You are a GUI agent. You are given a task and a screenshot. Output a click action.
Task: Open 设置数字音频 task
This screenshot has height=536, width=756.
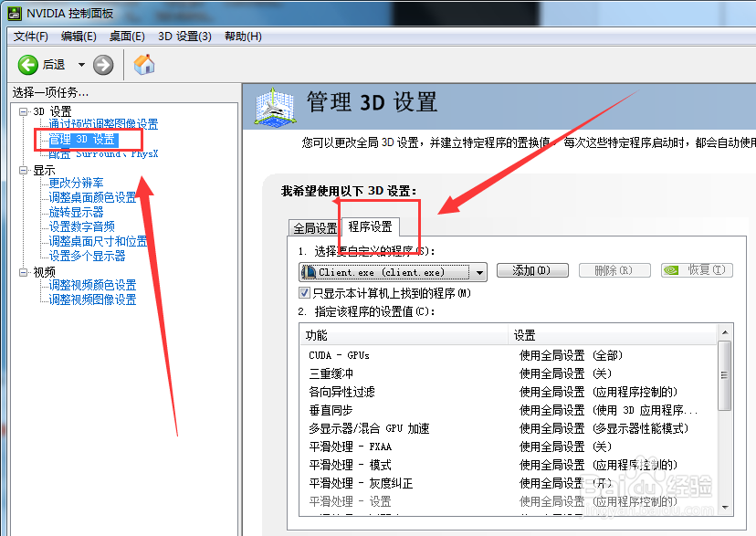pos(82,226)
